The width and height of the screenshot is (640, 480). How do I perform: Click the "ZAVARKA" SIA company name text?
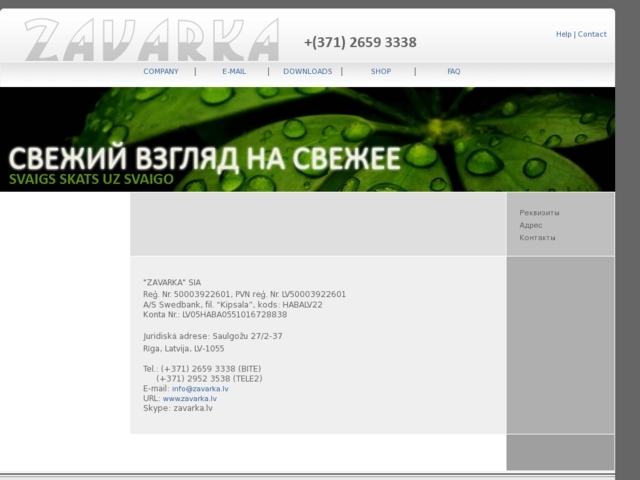(x=172, y=282)
